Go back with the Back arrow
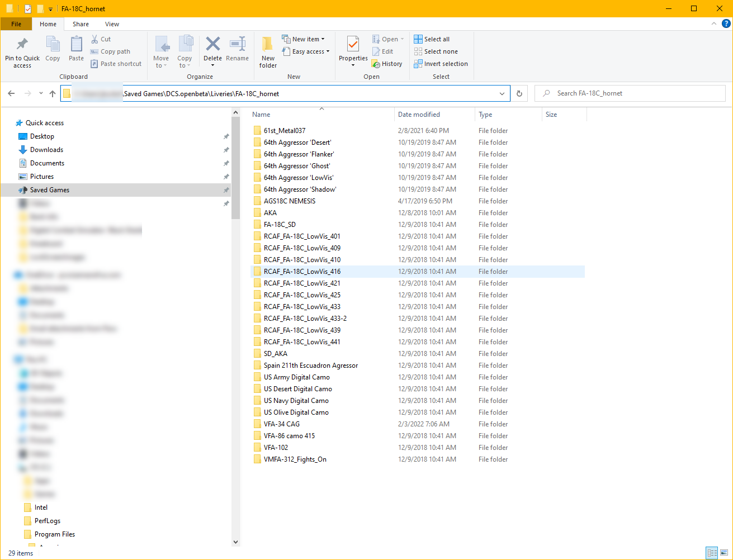The height and width of the screenshot is (560, 733). 11,93
